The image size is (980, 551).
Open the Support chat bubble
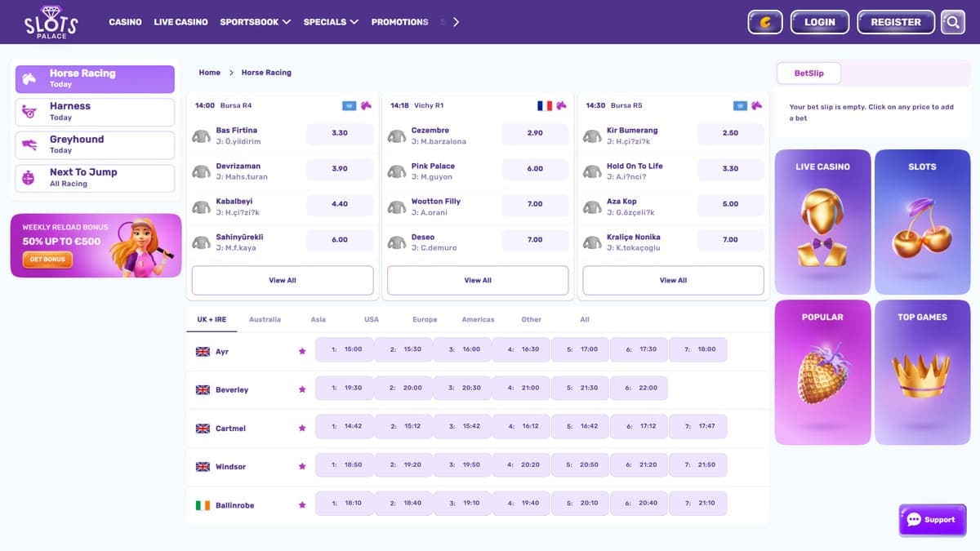click(x=932, y=520)
